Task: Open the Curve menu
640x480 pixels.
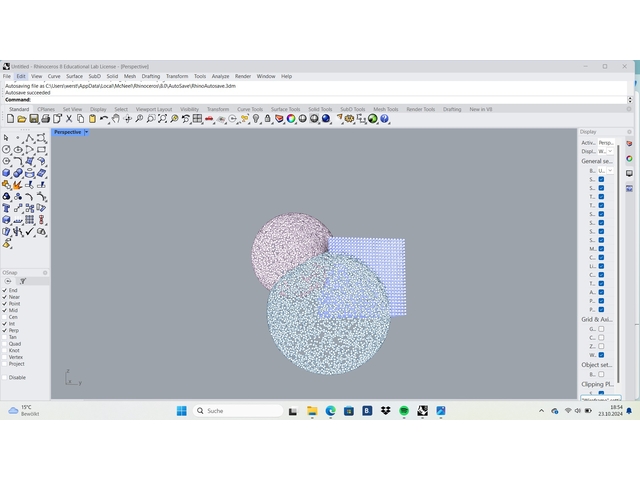Action: point(54,76)
